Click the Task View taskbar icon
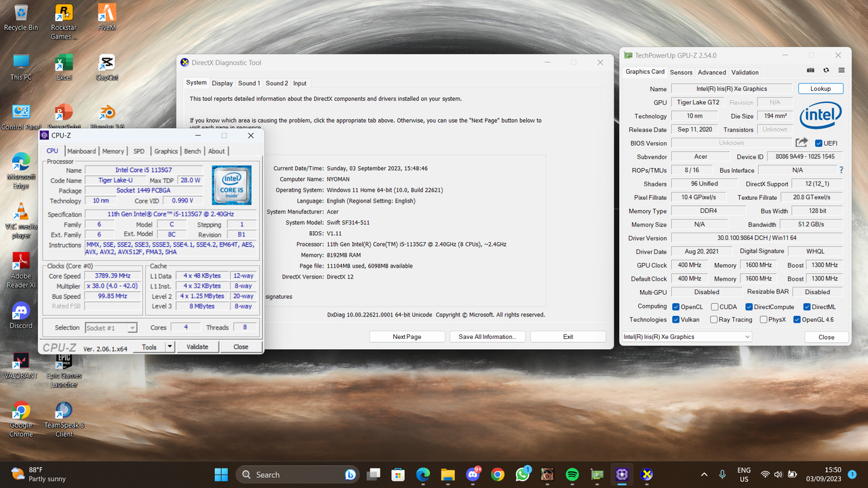The height and width of the screenshot is (488, 868). point(373,474)
